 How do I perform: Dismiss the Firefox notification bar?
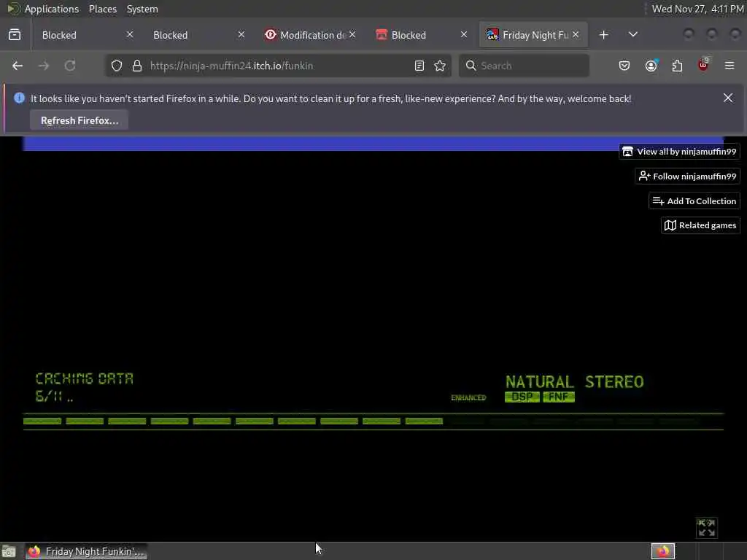[728, 98]
